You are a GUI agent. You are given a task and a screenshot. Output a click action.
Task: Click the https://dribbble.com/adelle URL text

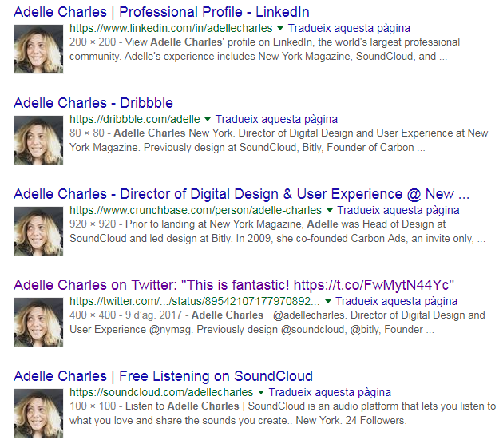pyautogui.click(x=135, y=119)
